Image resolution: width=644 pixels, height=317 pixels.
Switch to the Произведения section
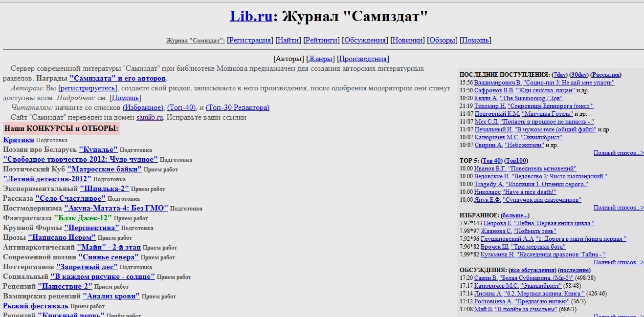click(x=363, y=59)
